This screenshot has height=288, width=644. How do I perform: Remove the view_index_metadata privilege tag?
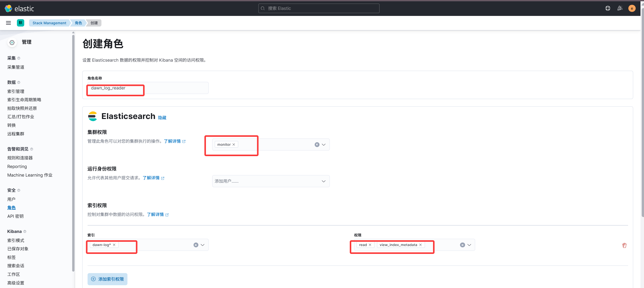pyautogui.click(x=420, y=245)
